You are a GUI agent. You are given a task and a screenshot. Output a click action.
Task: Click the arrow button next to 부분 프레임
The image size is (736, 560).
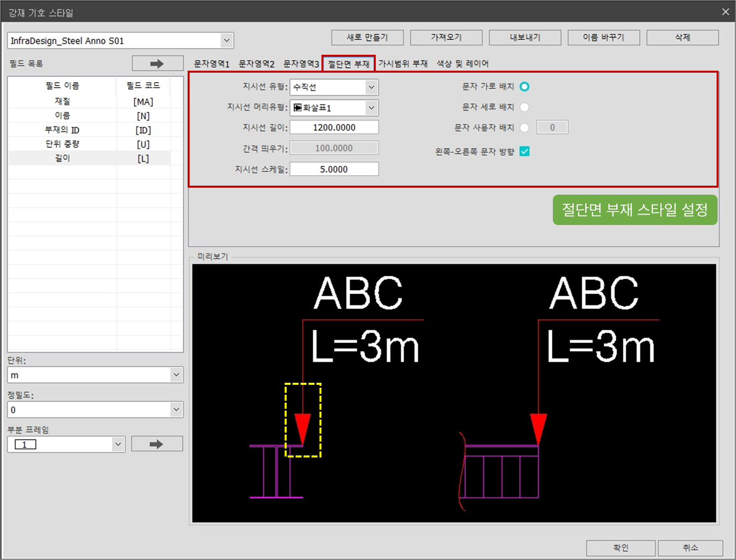pyautogui.click(x=157, y=444)
